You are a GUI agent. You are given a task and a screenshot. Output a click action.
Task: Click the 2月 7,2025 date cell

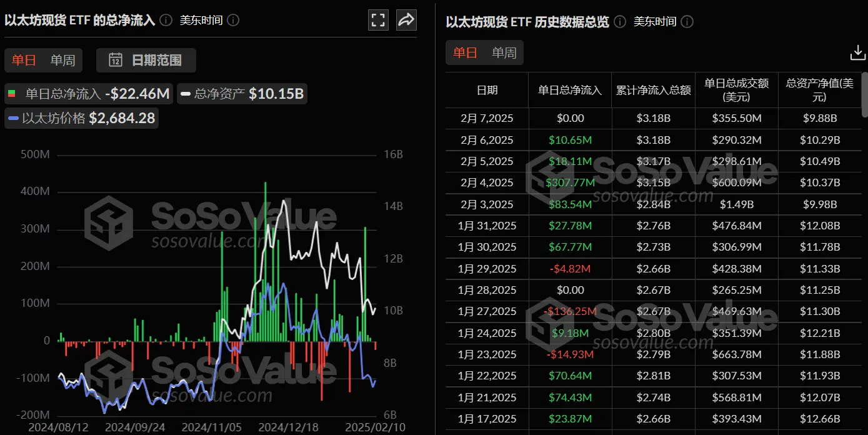pyautogui.click(x=487, y=118)
